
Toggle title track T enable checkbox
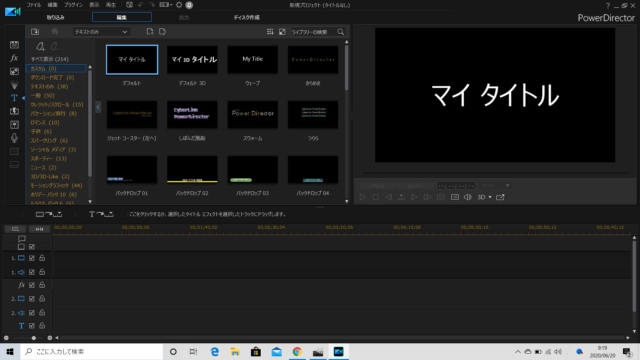coord(32,326)
